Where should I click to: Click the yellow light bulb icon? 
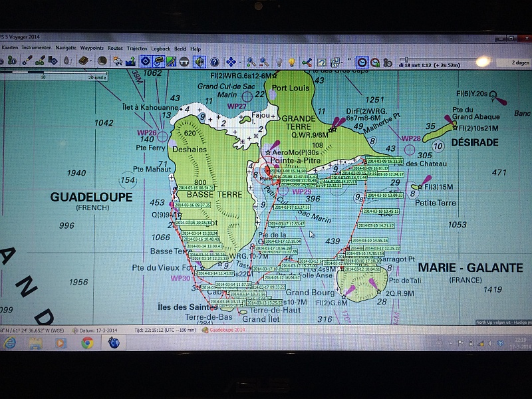(292, 62)
